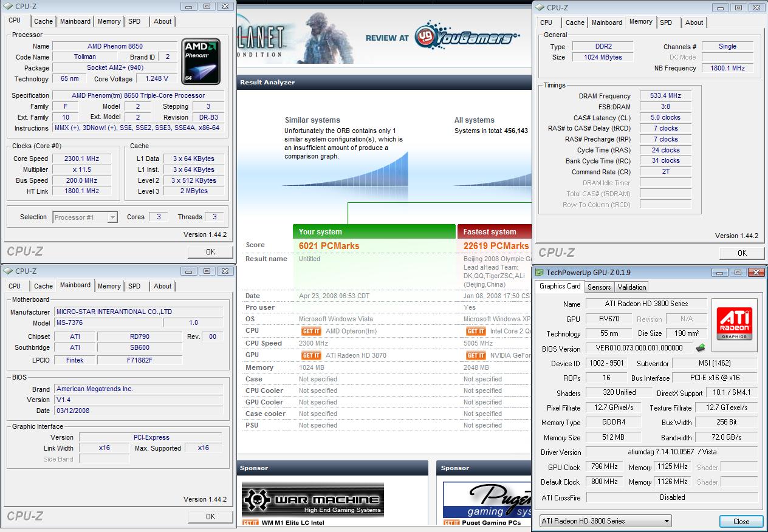Click OK in the Mainboard CPU-Z window
768x532 pixels.
click(x=210, y=517)
